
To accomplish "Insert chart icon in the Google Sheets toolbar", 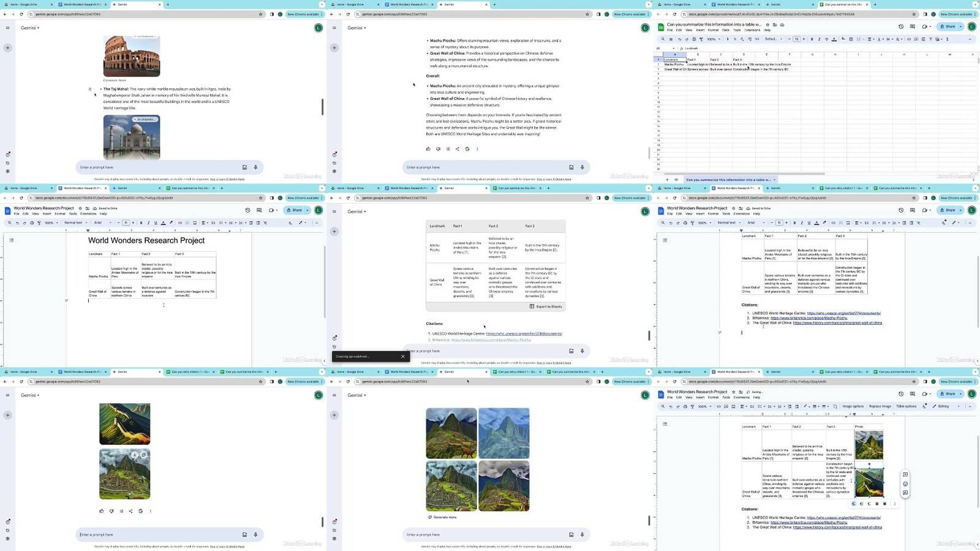I will coord(923,39).
